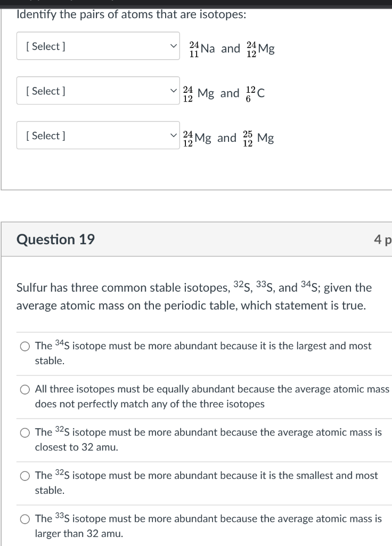392x546 pixels.
Task: Click the third [Select] placeholder text
Action: (46, 136)
